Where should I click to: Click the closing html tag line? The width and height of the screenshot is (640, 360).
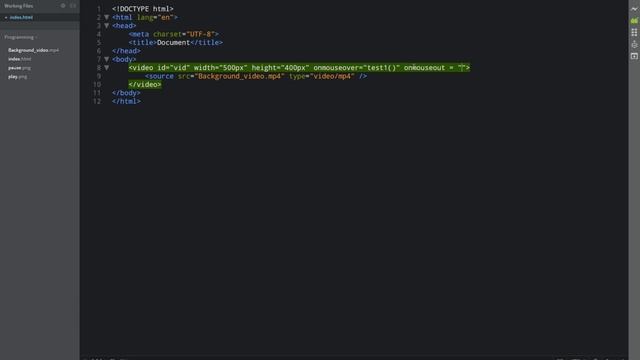(x=126, y=101)
